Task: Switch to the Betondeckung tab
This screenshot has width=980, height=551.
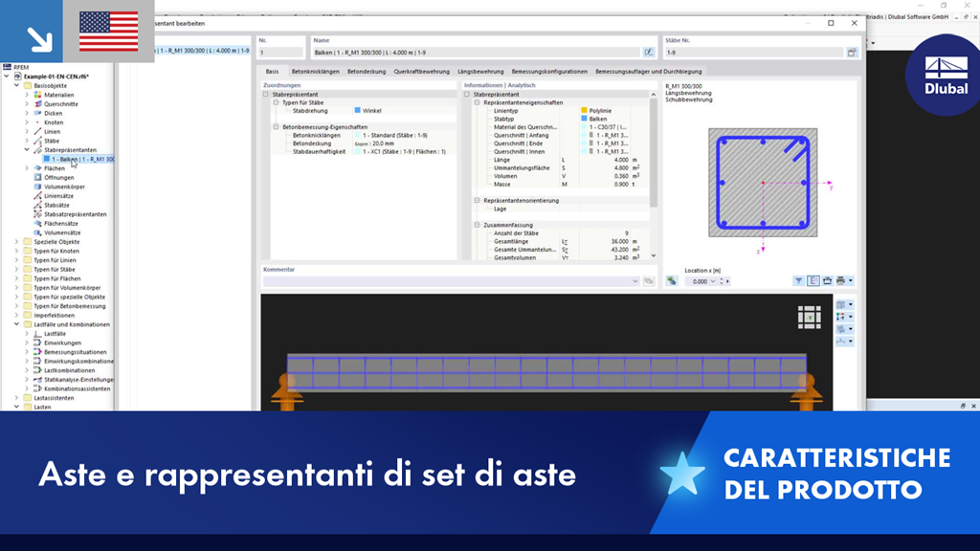Action: (367, 71)
